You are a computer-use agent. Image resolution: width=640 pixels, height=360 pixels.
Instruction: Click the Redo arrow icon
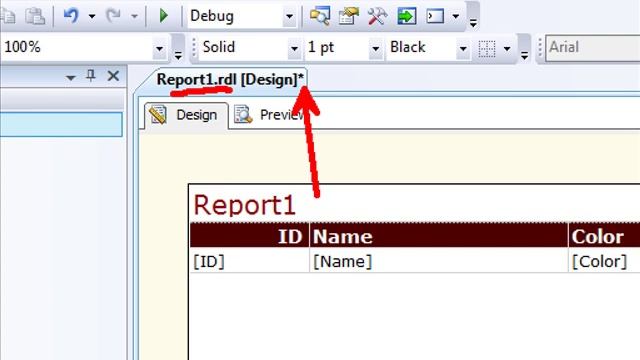point(113,16)
